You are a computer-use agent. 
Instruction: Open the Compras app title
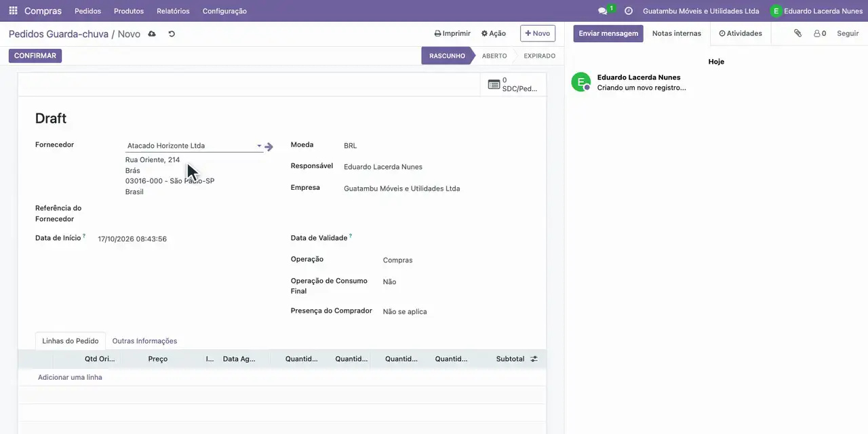click(43, 11)
